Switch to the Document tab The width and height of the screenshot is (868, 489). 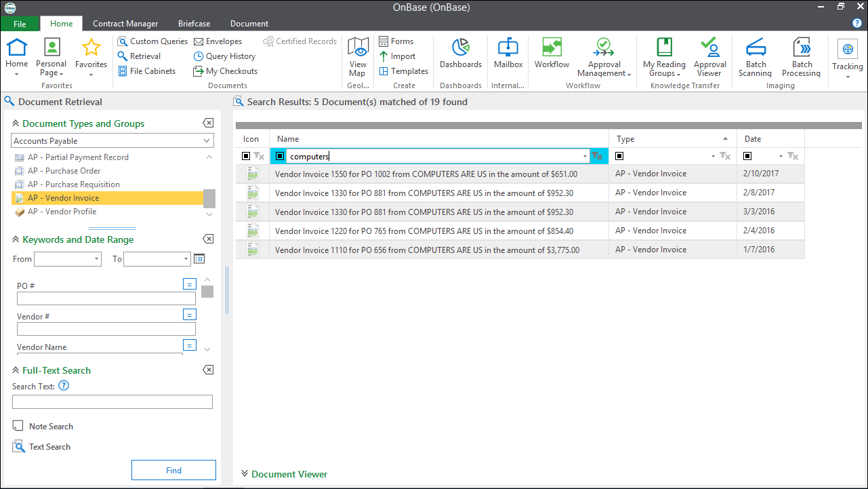(x=249, y=24)
